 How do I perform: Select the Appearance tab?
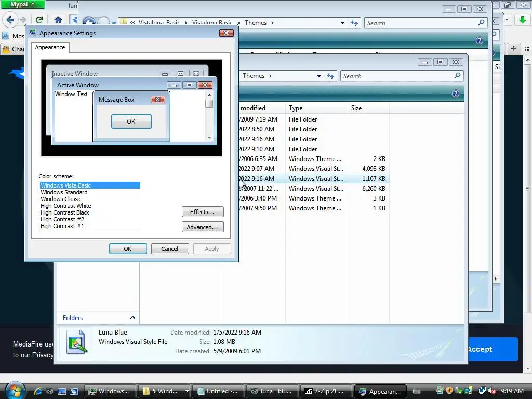(x=50, y=47)
